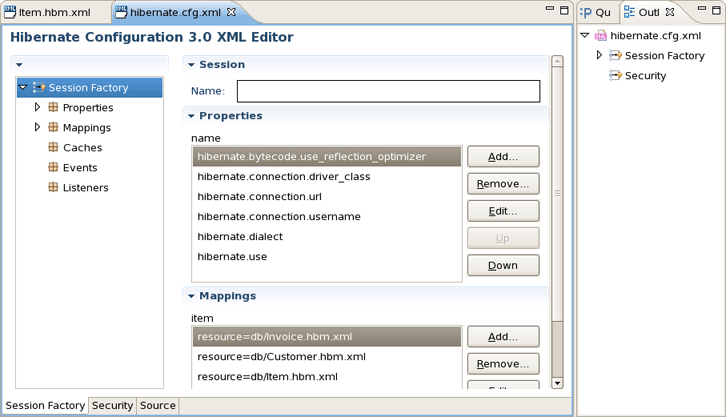
Task: Click the Properties node icon
Action: coord(53,107)
